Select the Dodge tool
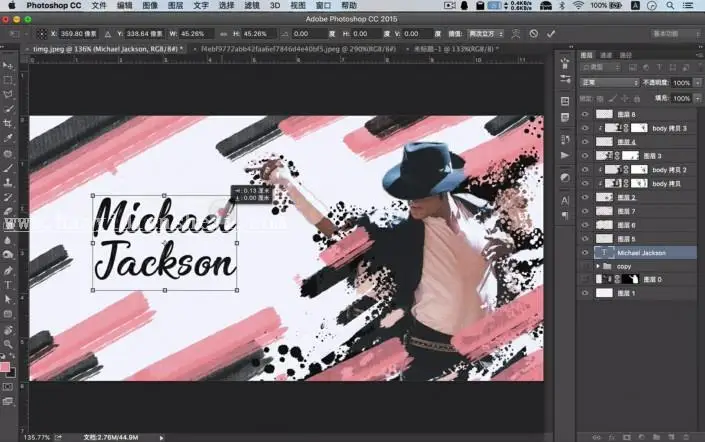The height and width of the screenshot is (442, 705). (x=8, y=255)
